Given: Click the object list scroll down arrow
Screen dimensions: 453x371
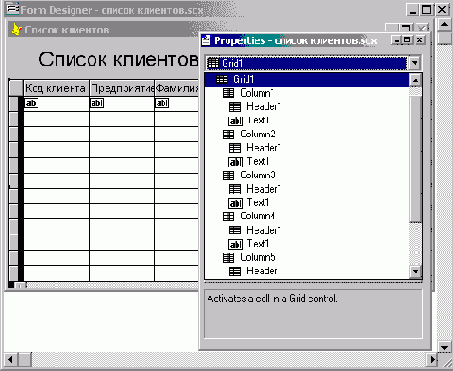Looking at the screenshot, I should 415,271.
